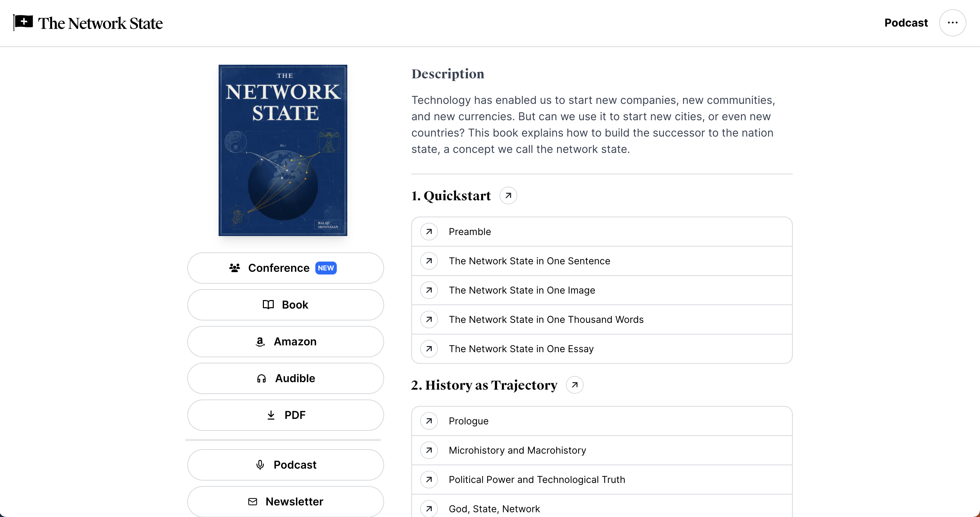The width and height of the screenshot is (980, 517).
Task: Open the Amazon purchase link
Action: [x=285, y=342]
